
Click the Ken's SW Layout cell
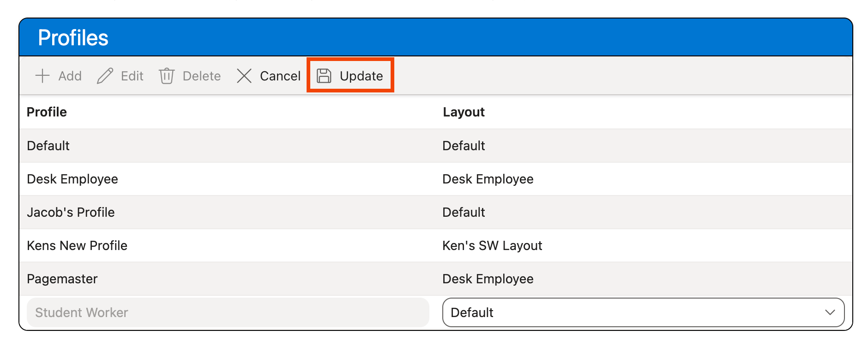click(x=492, y=245)
